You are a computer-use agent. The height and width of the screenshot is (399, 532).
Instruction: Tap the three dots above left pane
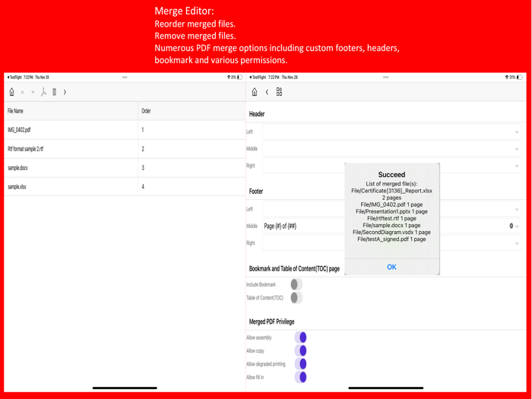coord(125,78)
